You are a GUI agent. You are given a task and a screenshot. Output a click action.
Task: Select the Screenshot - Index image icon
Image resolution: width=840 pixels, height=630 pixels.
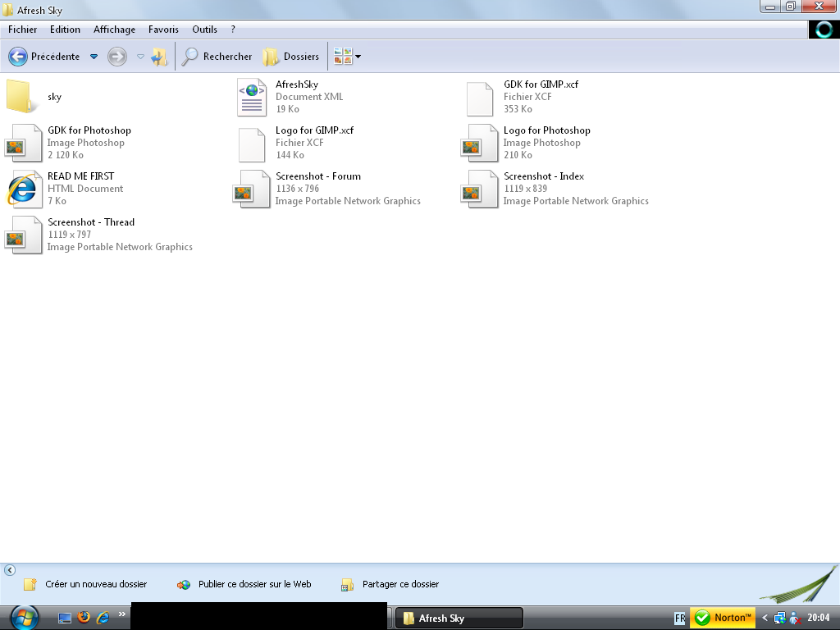[x=479, y=189]
